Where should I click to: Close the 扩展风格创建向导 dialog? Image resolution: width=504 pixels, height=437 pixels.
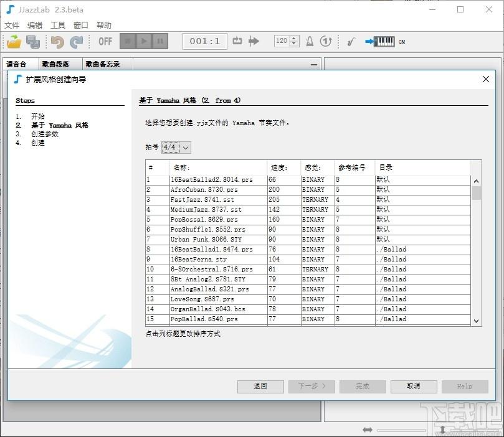coord(486,79)
